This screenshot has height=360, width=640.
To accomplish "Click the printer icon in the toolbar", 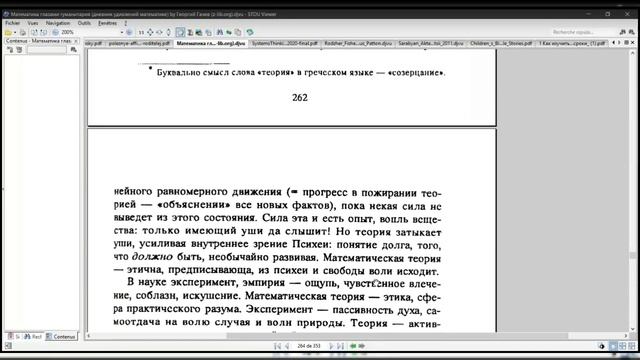I will 23,32.
